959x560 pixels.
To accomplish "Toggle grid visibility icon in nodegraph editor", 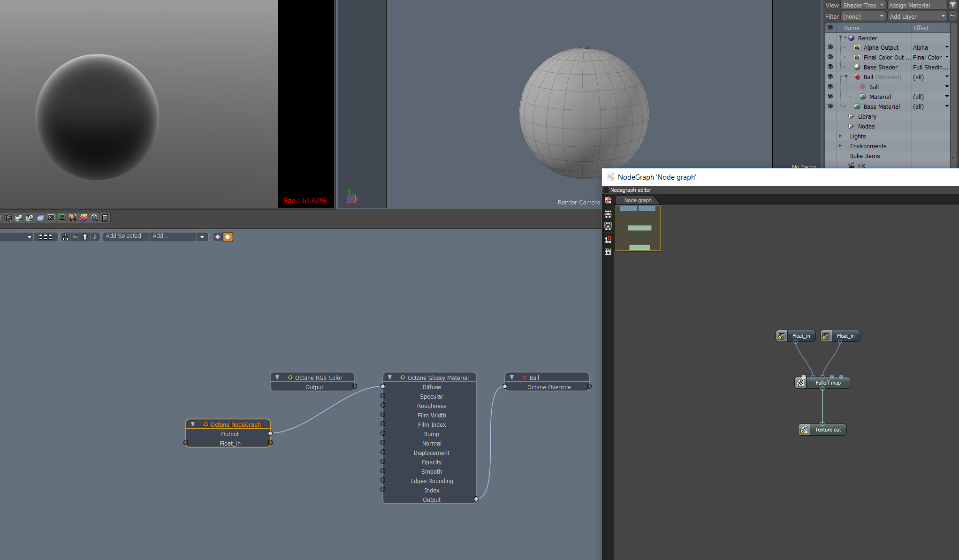I will pos(608,252).
